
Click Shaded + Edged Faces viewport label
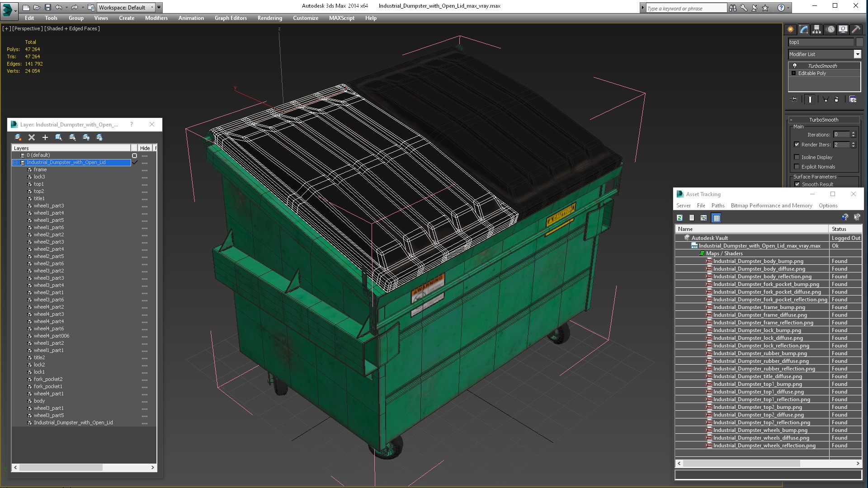coord(72,28)
